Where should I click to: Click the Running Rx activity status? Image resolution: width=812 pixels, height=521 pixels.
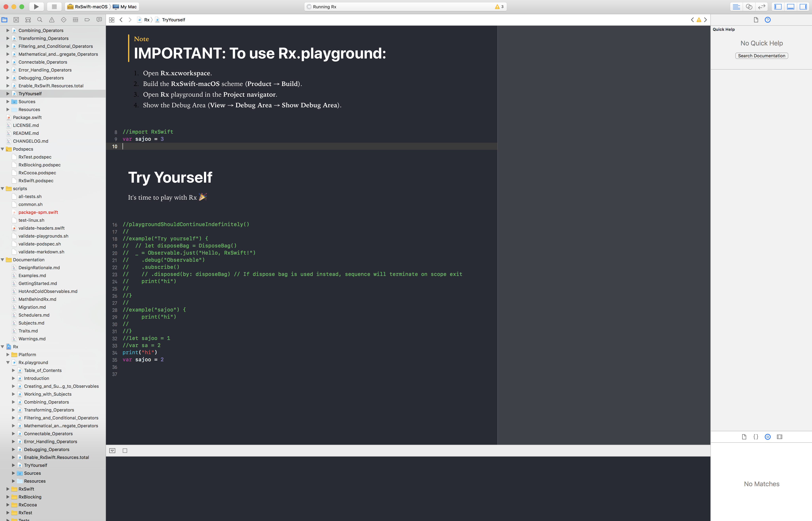324,7
